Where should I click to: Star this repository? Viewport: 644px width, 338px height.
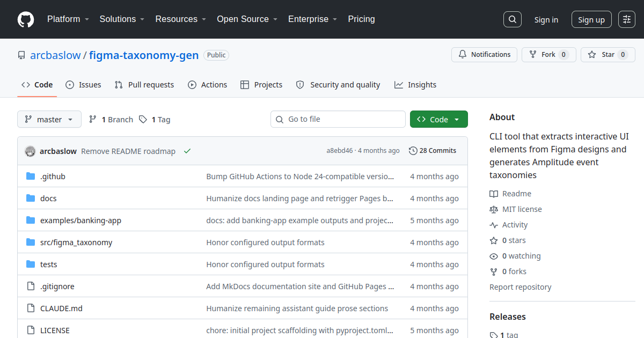click(x=608, y=55)
